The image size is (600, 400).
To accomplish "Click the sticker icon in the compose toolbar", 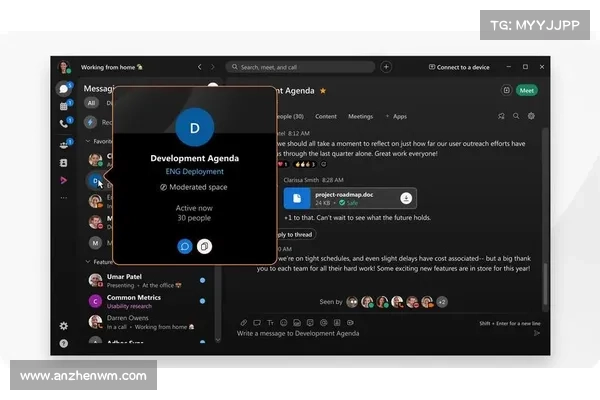I will pos(310,323).
